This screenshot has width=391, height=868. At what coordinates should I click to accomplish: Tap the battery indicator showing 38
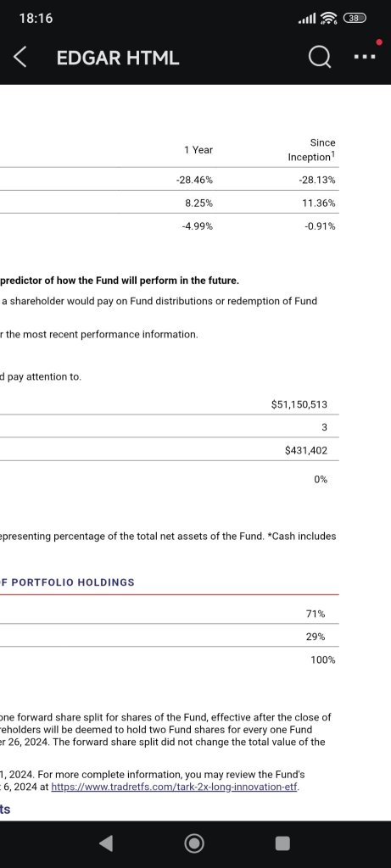pyautogui.click(x=355, y=19)
